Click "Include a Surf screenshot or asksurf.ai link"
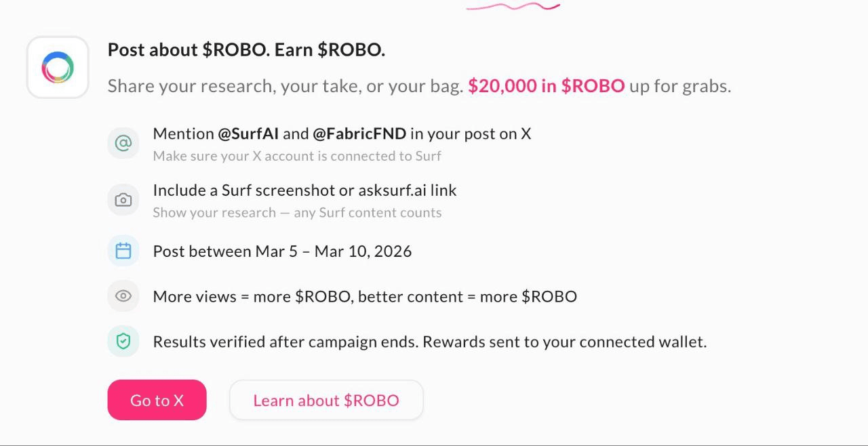Viewport: 868px width, 446px height. [x=304, y=190]
